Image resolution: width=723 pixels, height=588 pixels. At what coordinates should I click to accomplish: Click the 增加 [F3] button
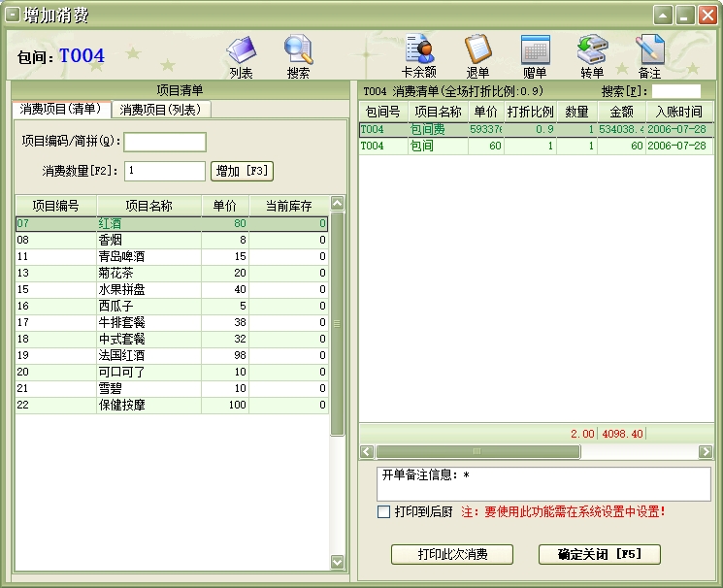(x=242, y=171)
